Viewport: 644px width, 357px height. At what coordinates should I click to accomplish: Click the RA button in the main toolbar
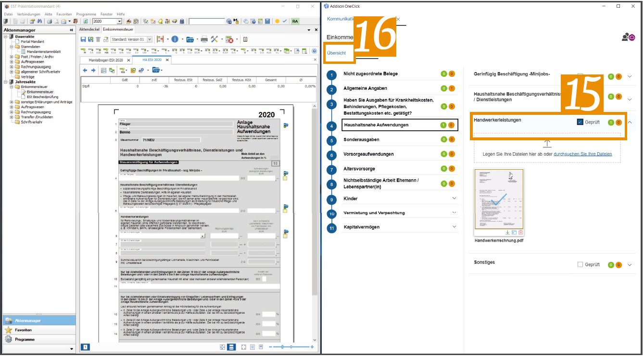tap(295, 21)
